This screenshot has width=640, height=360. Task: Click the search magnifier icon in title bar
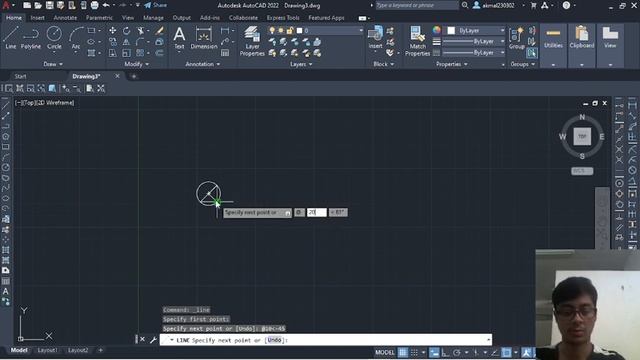coord(464,5)
